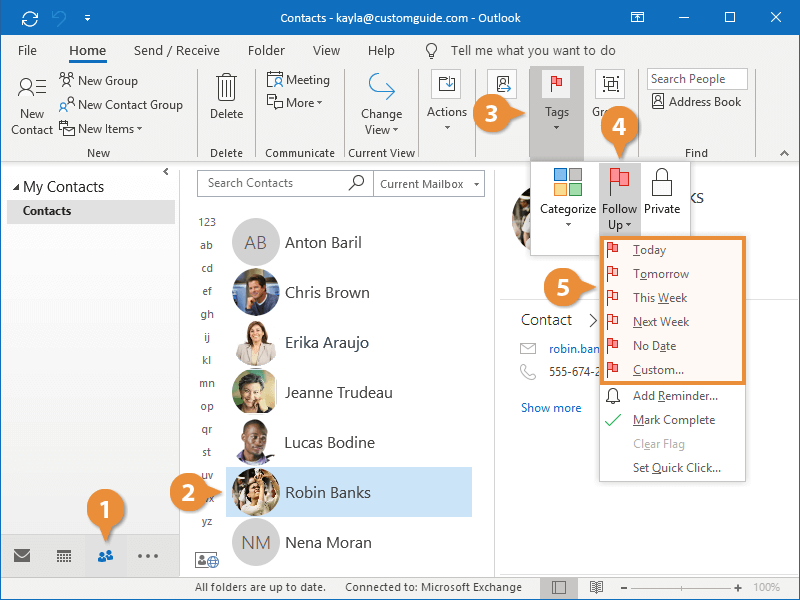
Task: Click the Private lock icon
Action: point(662,183)
